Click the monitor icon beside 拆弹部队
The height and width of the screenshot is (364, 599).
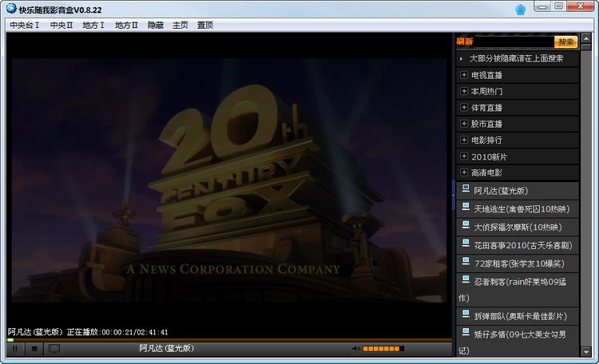pyautogui.click(x=465, y=314)
